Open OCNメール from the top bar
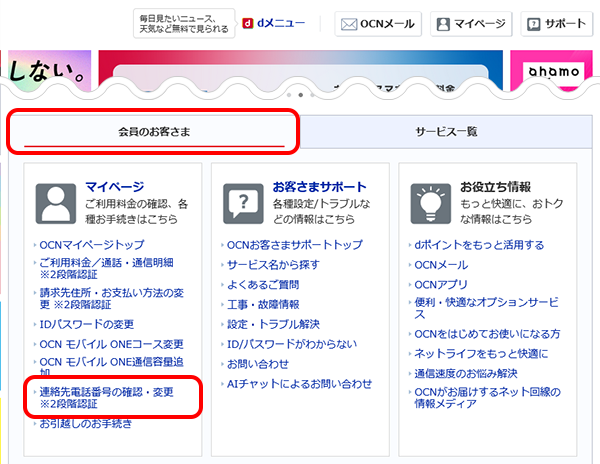The image size is (600, 464). [377, 23]
